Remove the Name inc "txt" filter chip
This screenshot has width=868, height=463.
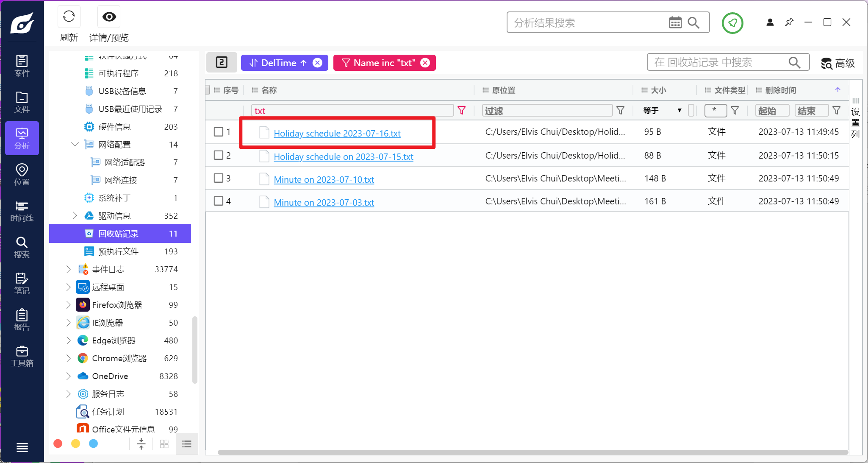point(425,63)
